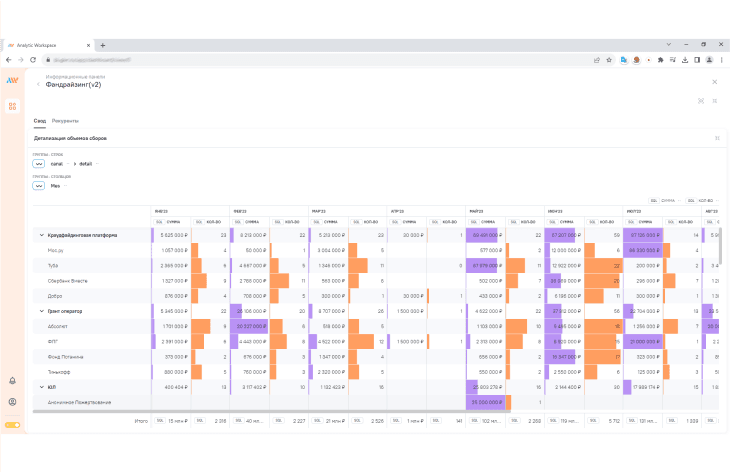Click the table horizontal scrollbar
Screen dimensions: 731x473
pos(271,411)
